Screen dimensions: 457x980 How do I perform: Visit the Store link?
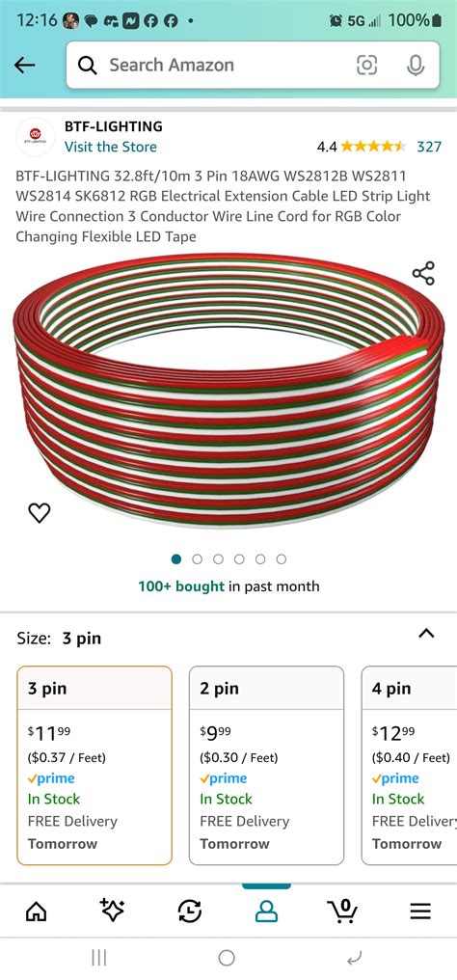111,147
